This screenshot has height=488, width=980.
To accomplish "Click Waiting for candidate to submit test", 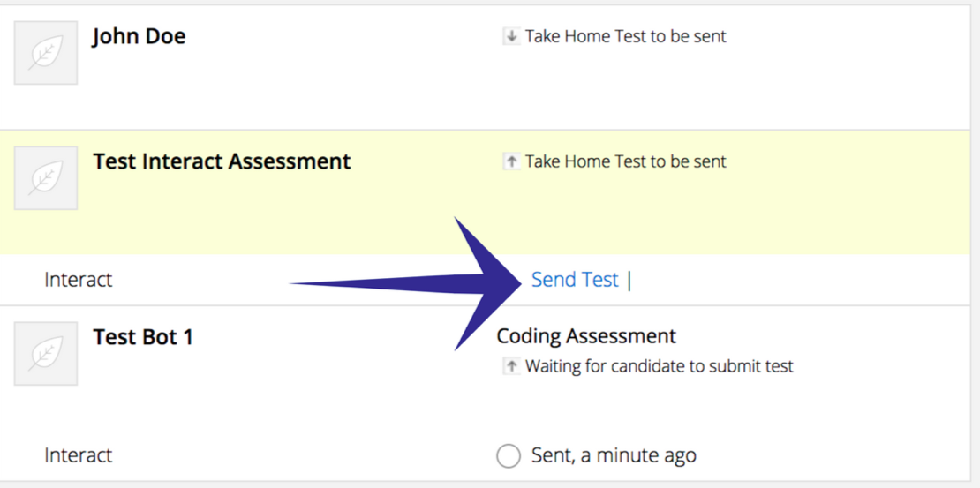I will 660,365.
